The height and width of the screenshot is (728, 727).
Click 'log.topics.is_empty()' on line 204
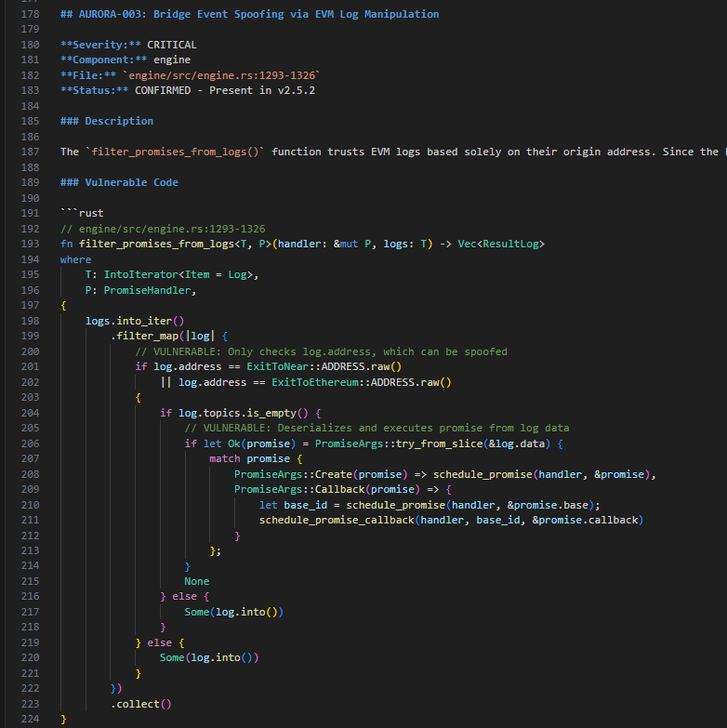[x=244, y=413]
